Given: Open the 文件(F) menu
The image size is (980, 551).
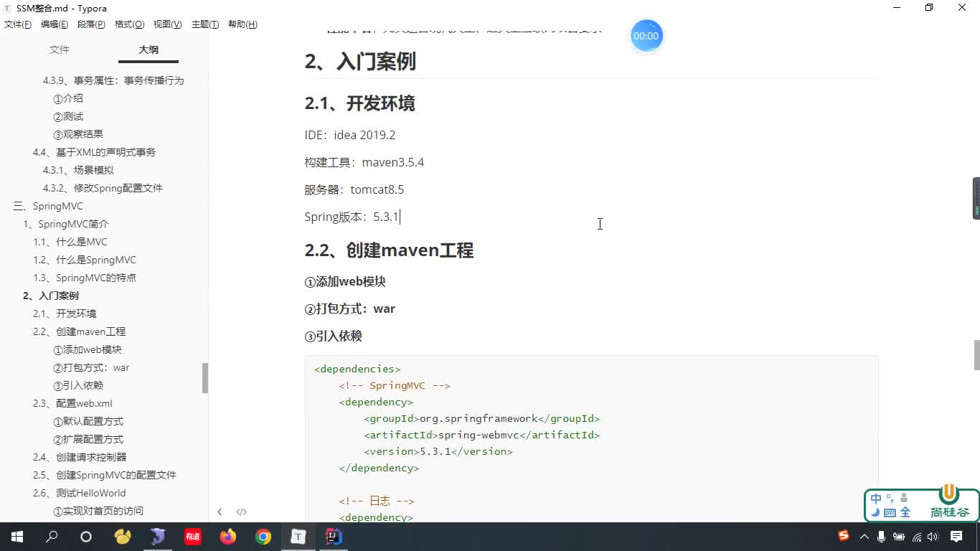Looking at the screenshot, I should [18, 24].
